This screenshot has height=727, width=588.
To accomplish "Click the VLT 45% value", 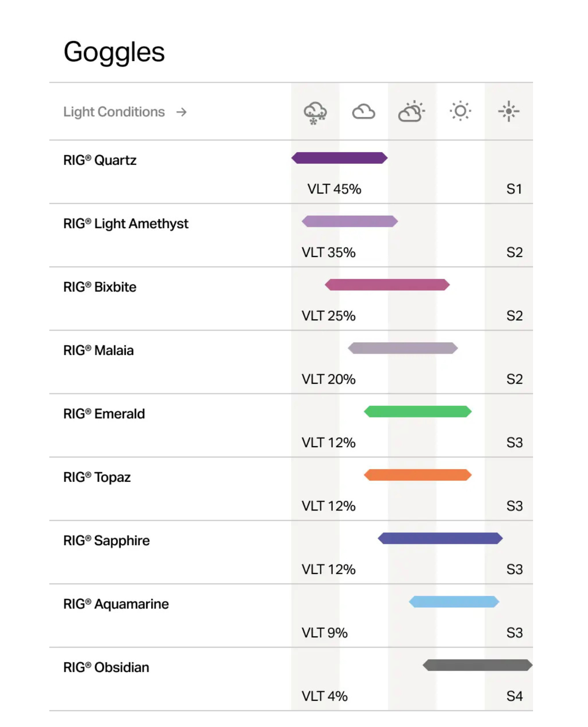I will pyautogui.click(x=334, y=189).
